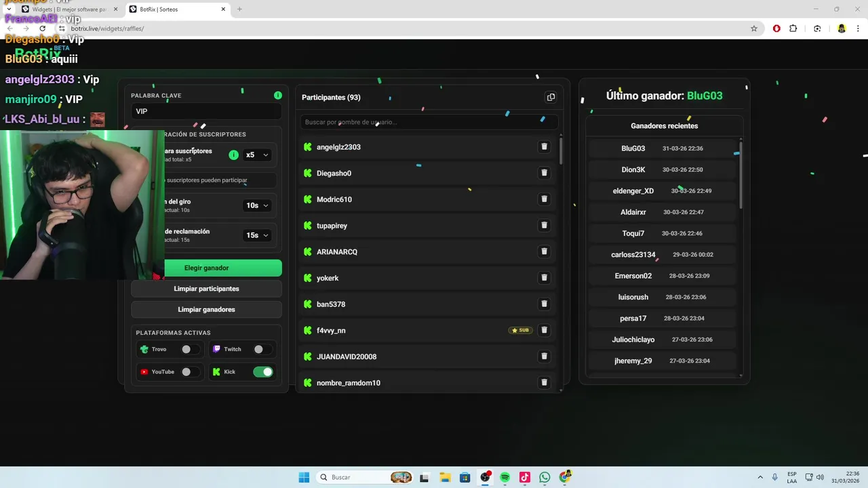Click carloss23134 winner entry
Viewport: 868px width, 488px height.
tap(662, 255)
